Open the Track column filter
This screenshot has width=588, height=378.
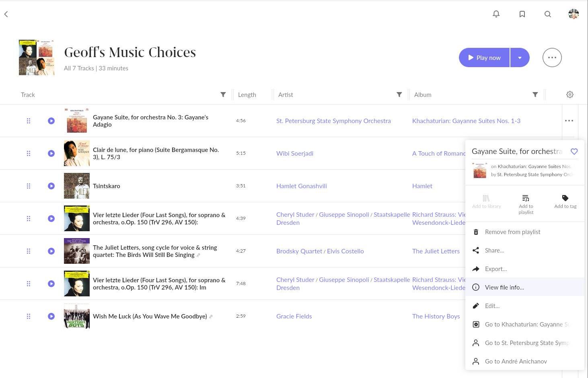(x=223, y=94)
